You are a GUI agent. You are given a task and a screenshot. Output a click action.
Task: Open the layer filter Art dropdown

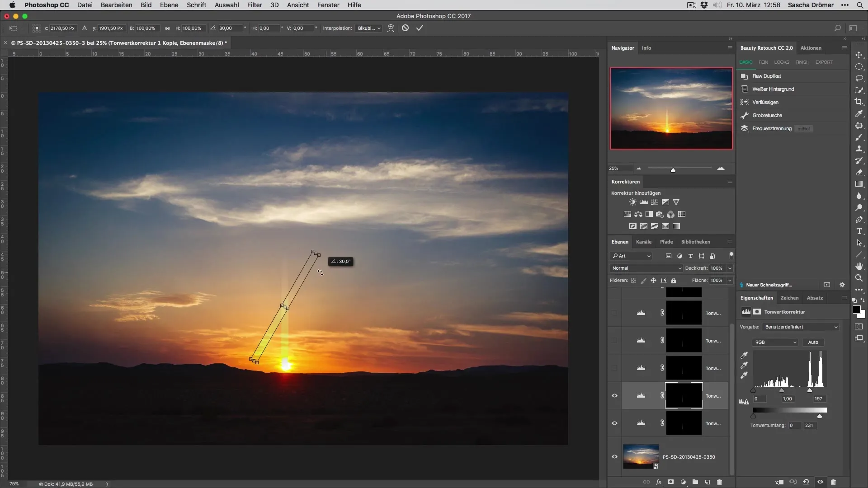click(632, 256)
